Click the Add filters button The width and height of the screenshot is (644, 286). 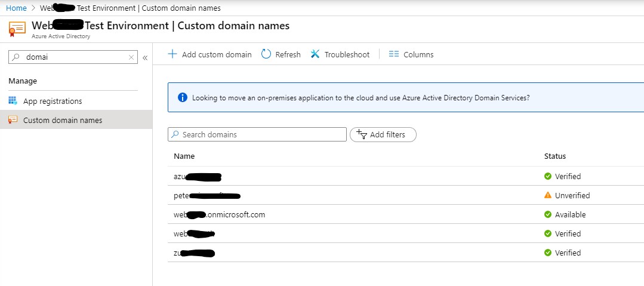click(x=383, y=134)
